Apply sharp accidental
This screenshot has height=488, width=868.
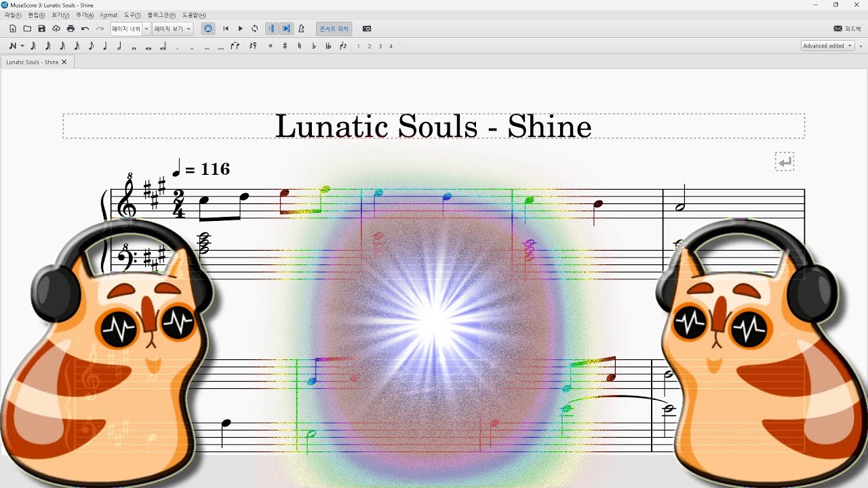pos(285,46)
